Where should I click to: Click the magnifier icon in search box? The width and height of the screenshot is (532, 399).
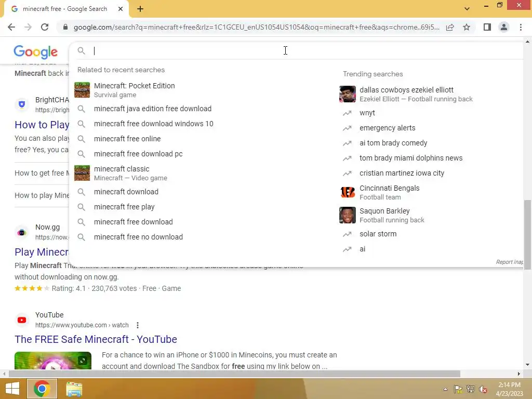click(x=81, y=51)
